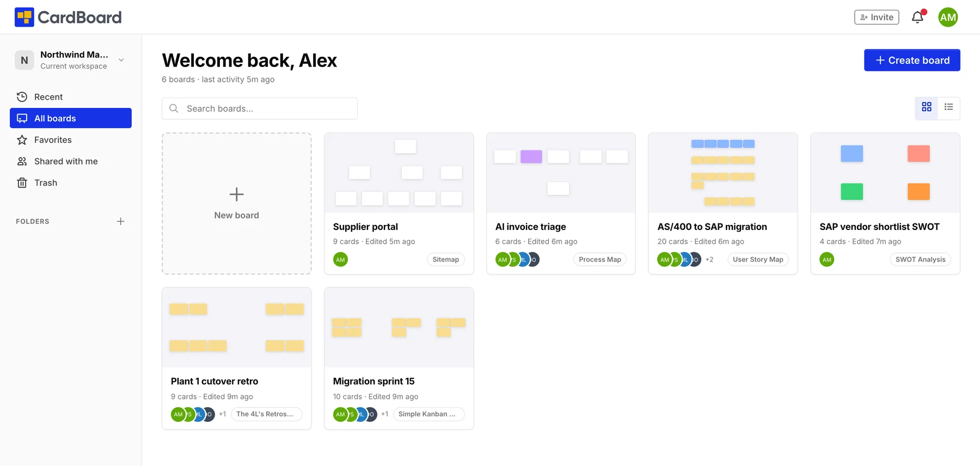Image resolution: width=980 pixels, height=466 pixels.
Task: Click the search magnifier icon
Action: pos(174,108)
